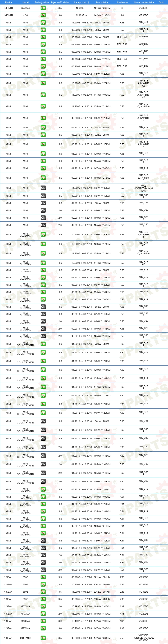Click the petrol icon in the INFINITI G sedan row

pos(43,8)
